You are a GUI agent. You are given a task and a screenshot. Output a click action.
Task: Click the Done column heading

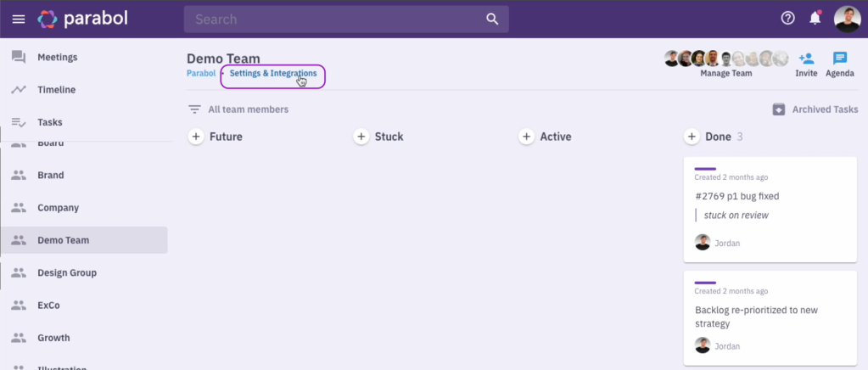point(718,137)
